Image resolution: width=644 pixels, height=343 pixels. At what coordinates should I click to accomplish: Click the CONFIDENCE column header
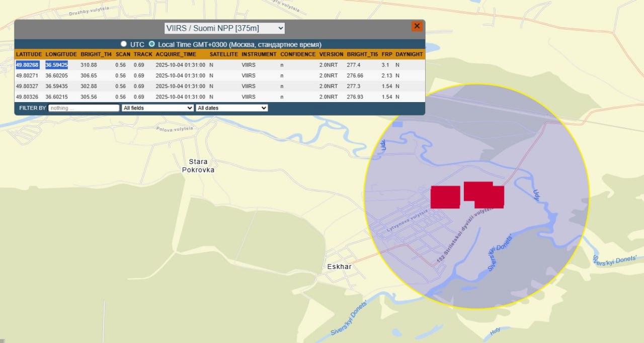click(x=298, y=54)
